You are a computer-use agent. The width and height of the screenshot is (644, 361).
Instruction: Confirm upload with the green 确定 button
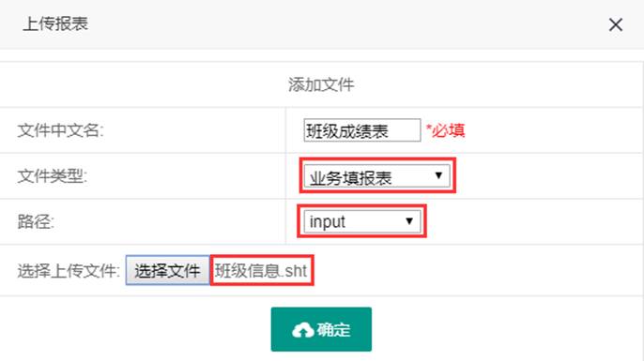321,329
